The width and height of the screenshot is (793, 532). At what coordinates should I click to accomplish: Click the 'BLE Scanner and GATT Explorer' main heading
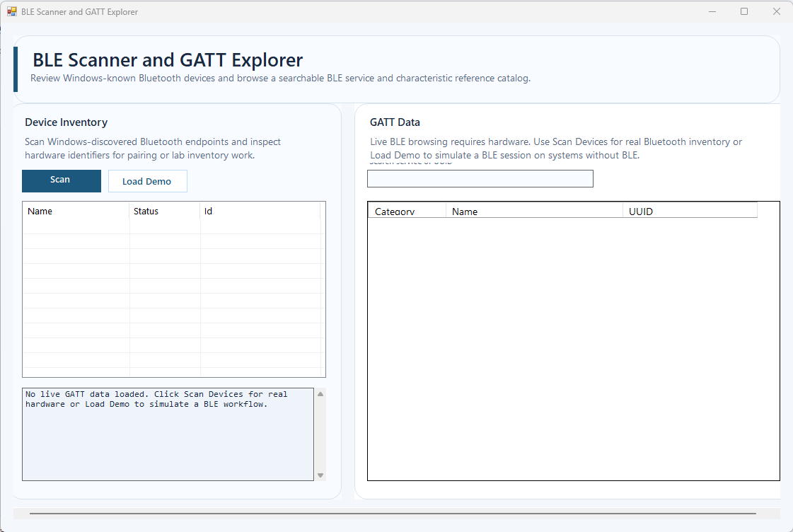168,59
